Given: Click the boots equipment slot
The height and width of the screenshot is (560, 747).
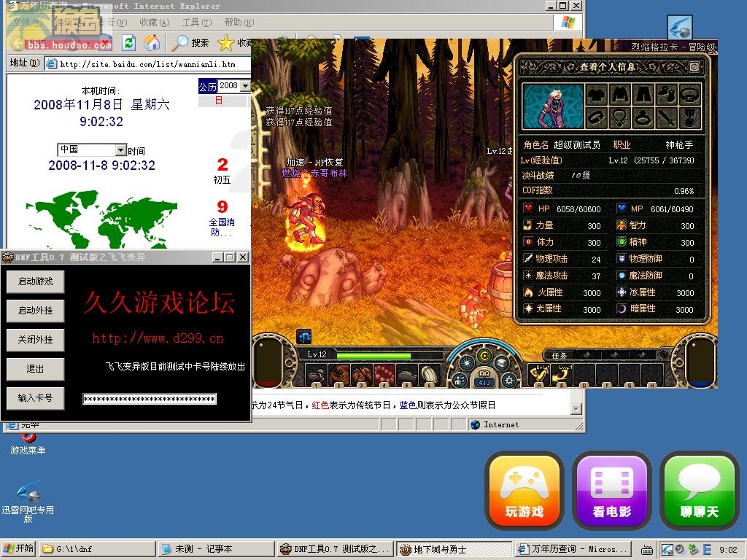Looking at the screenshot, I should coord(667,94).
